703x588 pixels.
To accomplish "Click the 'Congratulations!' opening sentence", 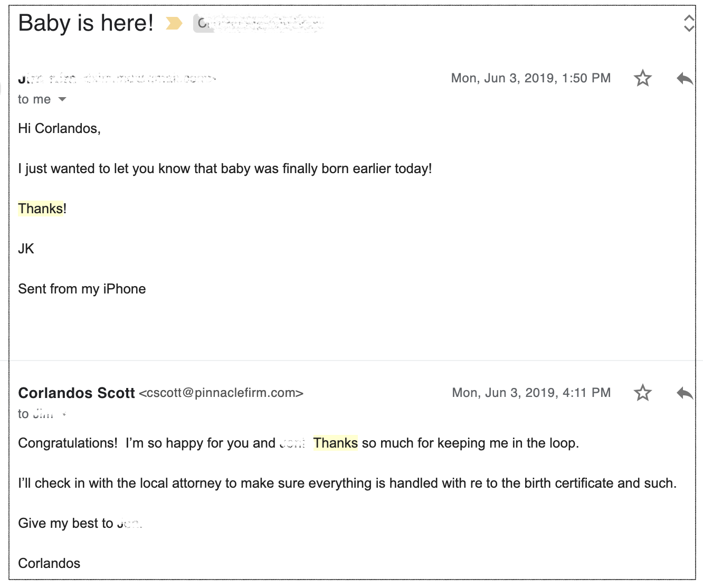I will [68, 443].
